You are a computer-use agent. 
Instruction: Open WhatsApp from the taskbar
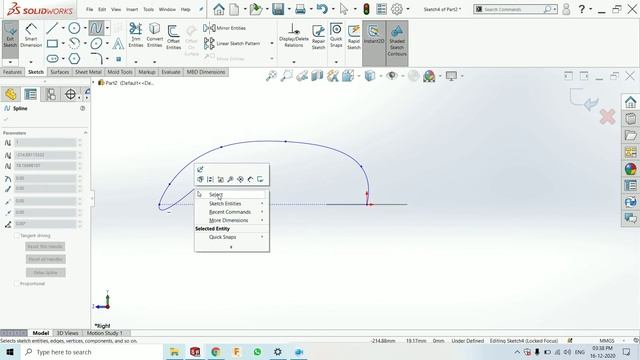[257, 352]
